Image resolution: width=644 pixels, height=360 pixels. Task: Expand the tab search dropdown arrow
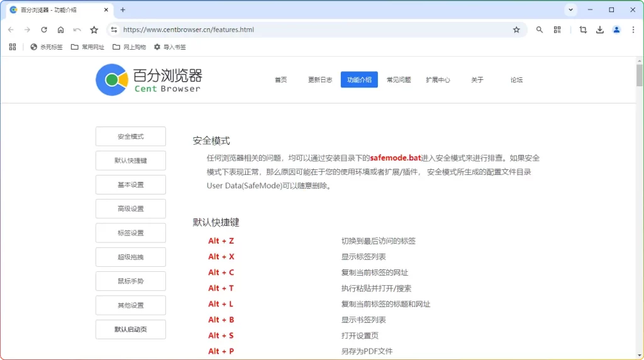[570, 10]
